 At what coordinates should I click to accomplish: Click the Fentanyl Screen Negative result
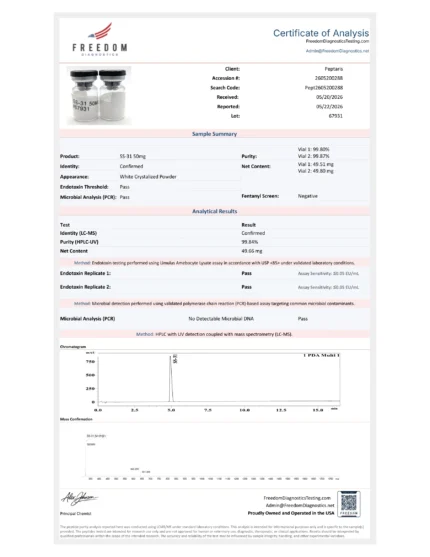pos(307,196)
